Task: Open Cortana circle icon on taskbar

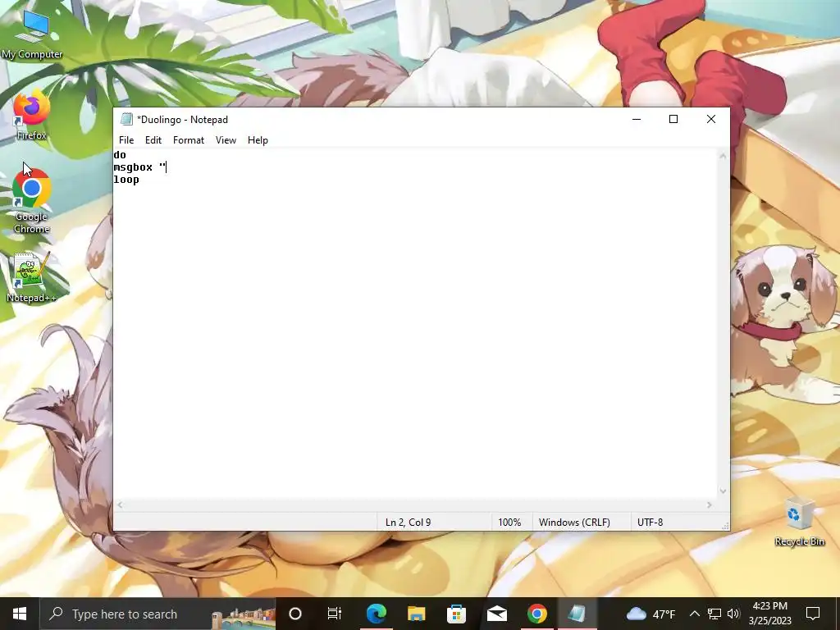Action: [x=295, y=614]
